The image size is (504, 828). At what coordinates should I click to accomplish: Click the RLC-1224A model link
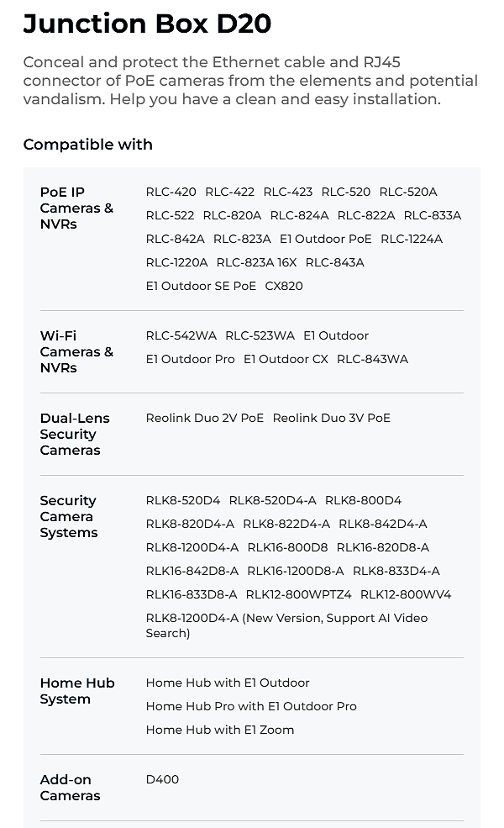point(412,239)
